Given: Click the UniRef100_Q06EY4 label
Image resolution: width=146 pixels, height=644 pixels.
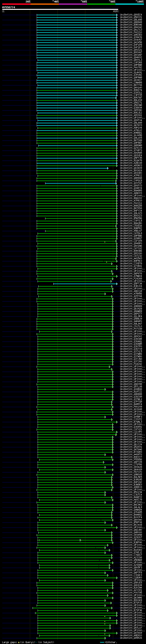Looking at the screenshot, I should point(131,188).
